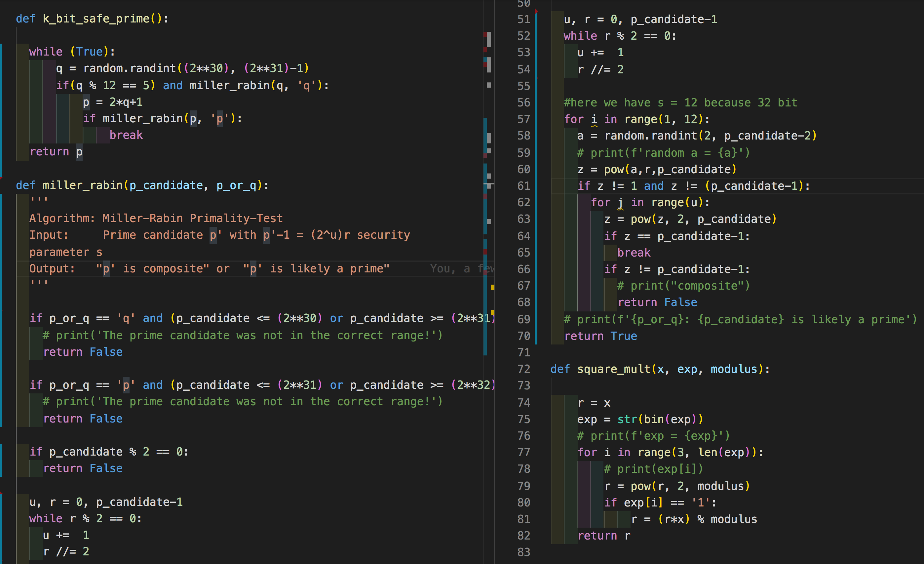Click the modified-lines indicator beside line 56
Screen dimensions: 924x564
click(x=535, y=102)
